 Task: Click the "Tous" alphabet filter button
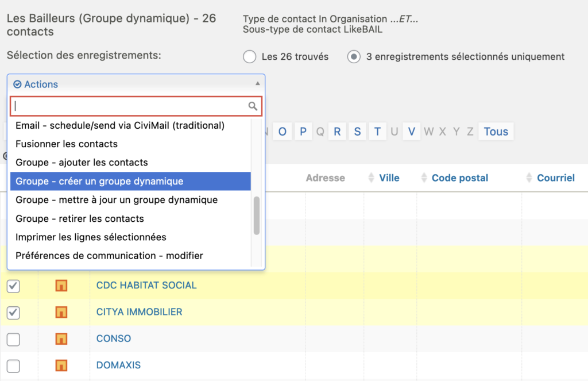click(496, 132)
